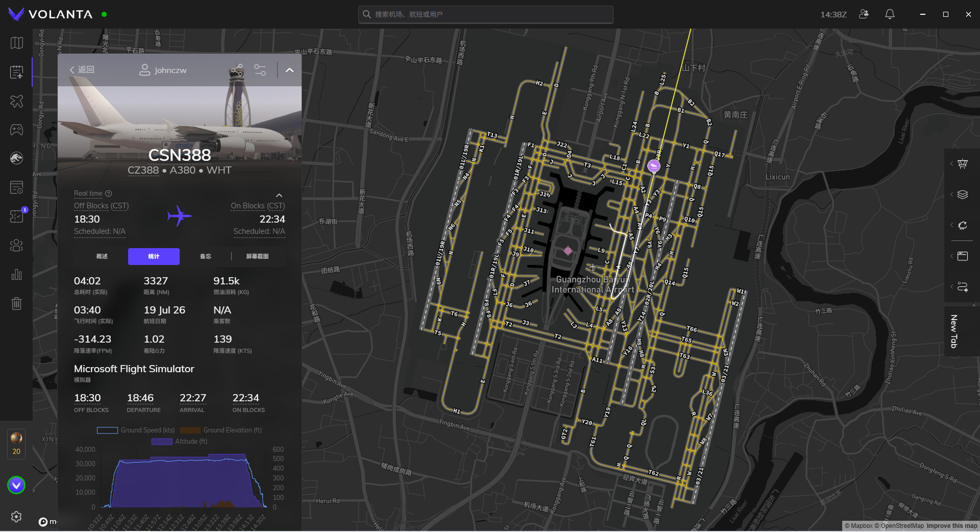Collapse the flight details panel chevron

pyautogui.click(x=289, y=70)
